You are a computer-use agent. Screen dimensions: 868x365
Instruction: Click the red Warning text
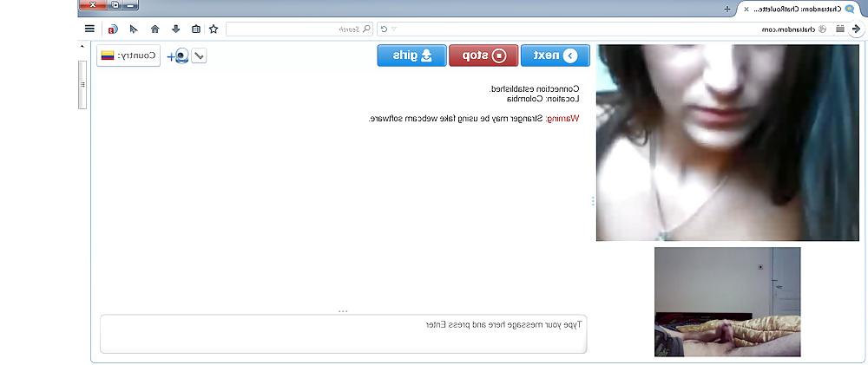coord(563,118)
